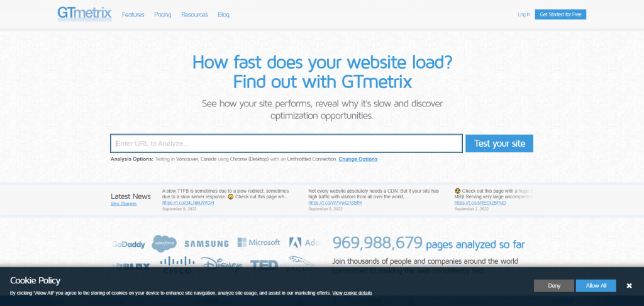Viewport: 644px width, 306px height.
Task: Click the 969,988,679 pages analyzed counter
Action: [428, 244]
